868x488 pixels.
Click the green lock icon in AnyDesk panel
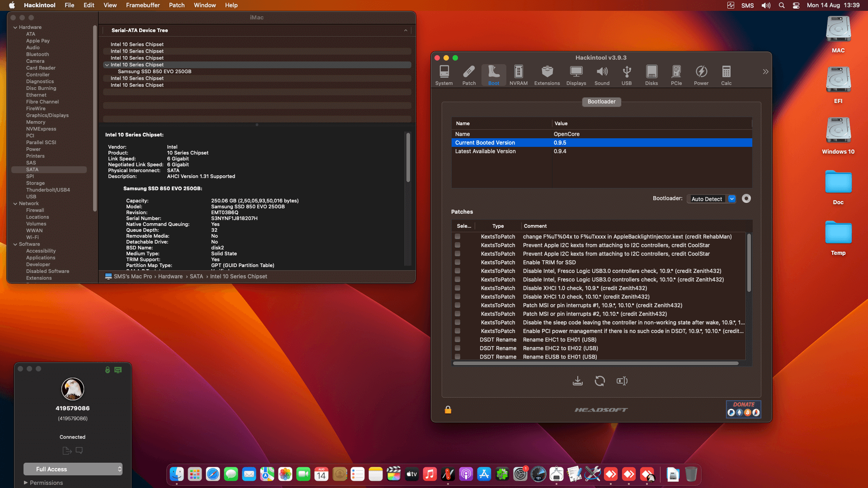[108, 370]
